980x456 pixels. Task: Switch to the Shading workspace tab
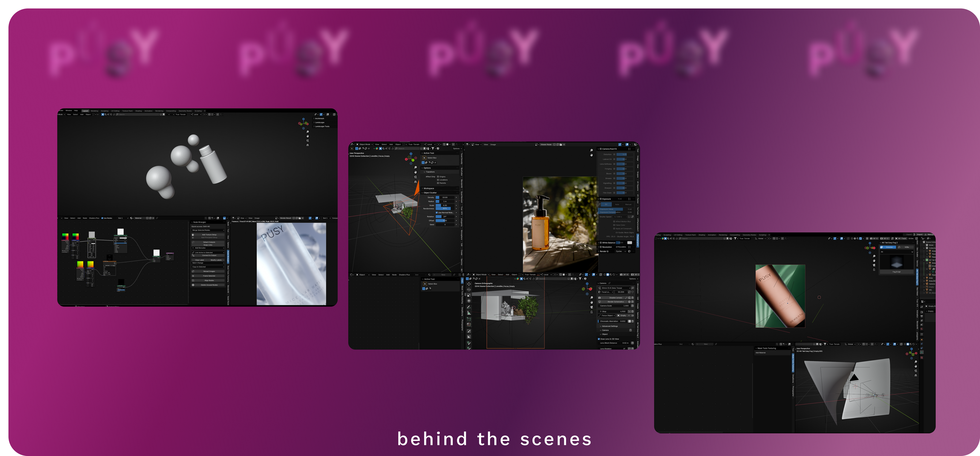tap(138, 111)
